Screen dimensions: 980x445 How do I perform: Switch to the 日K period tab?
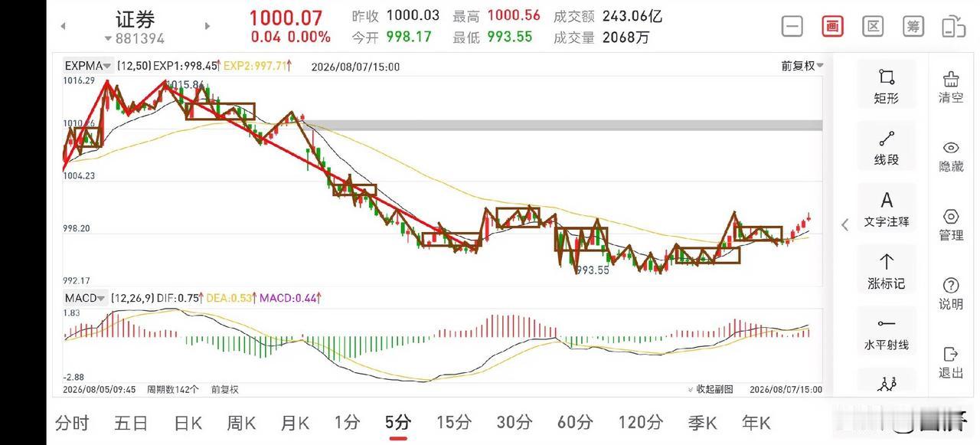(188, 422)
